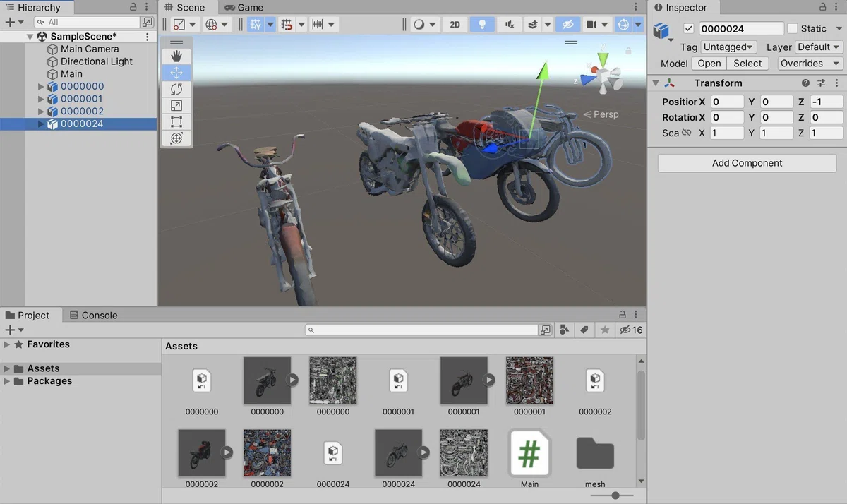Screen dimensions: 847x504
Task: Toggle the 0000024 object active checkbox
Action: point(690,29)
